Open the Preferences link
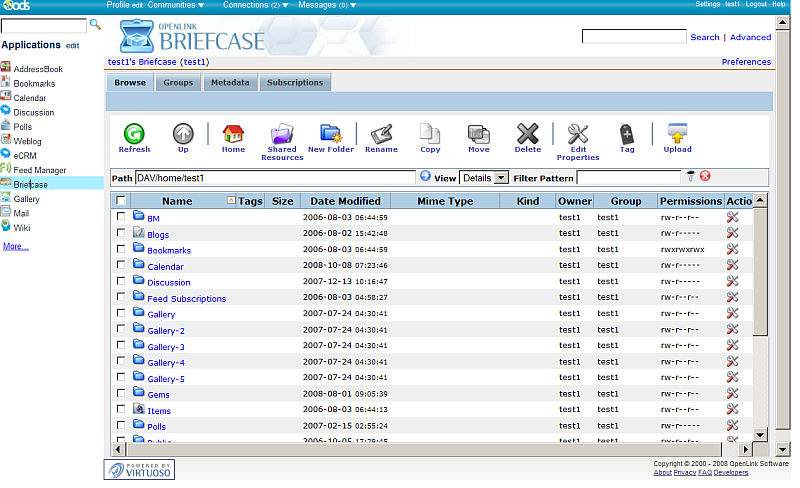 pos(746,62)
